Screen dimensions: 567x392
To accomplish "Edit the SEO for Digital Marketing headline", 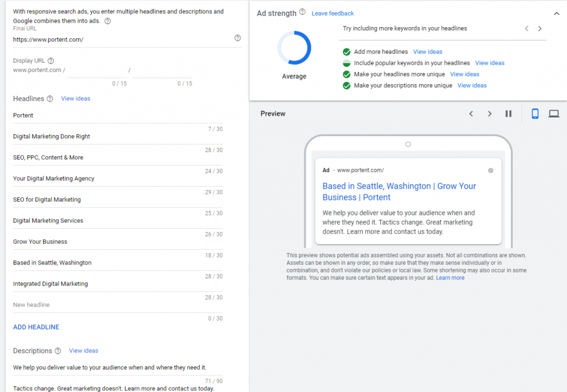I will click(x=118, y=200).
